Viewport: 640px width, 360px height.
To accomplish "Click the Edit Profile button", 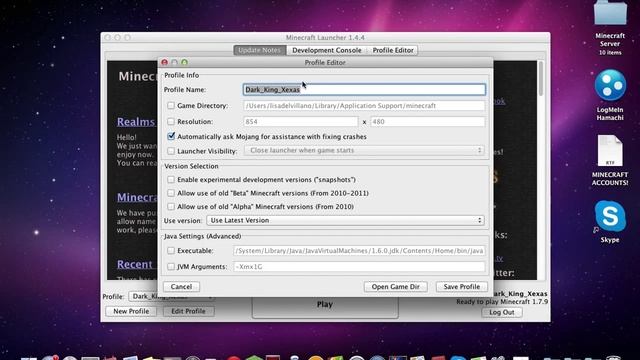I will coord(188,311).
